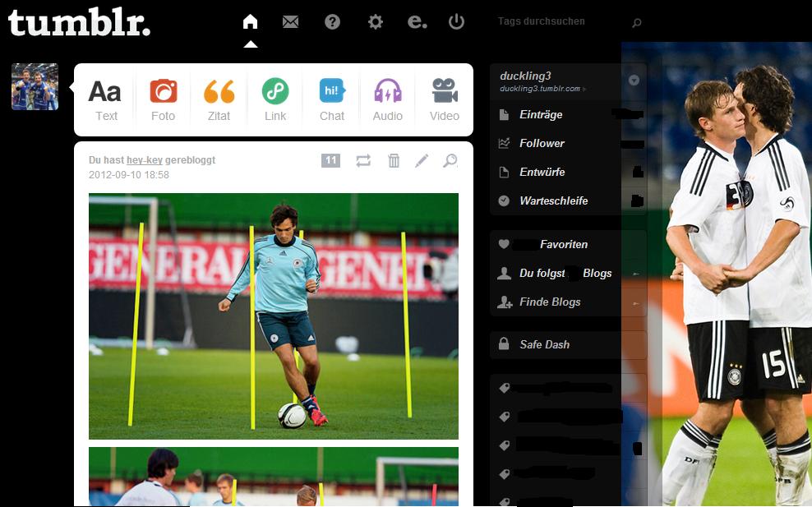Click the post timestamp 2012-09-10 18:58
The width and height of the screenshot is (812, 507).
point(129,174)
